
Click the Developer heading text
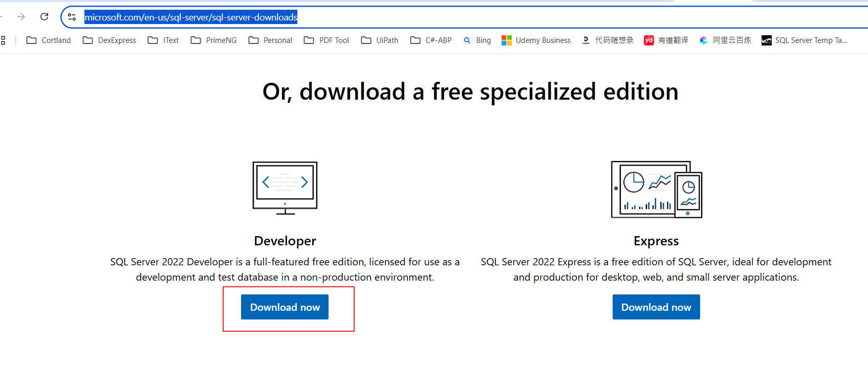coord(285,241)
